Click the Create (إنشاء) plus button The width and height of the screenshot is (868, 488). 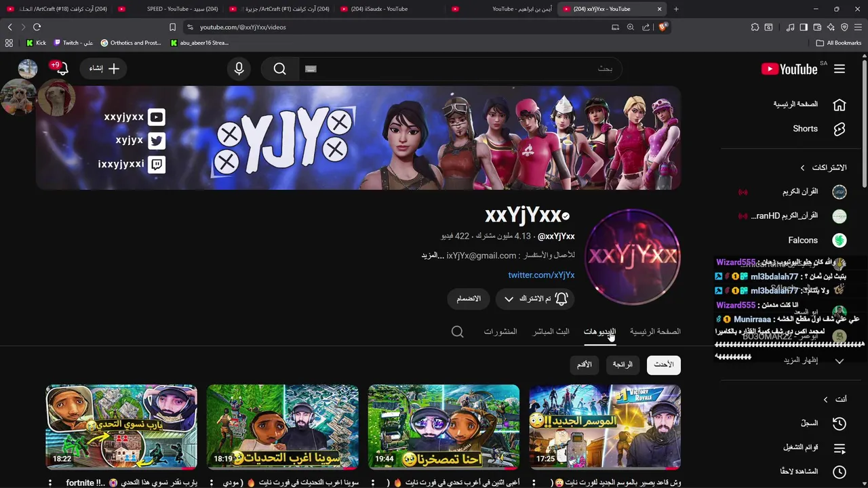tap(104, 68)
